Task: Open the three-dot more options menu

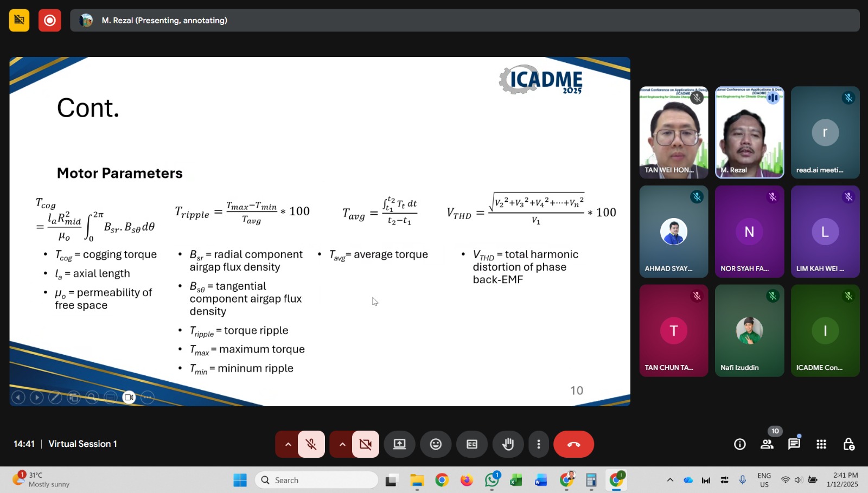Action: coord(538,444)
